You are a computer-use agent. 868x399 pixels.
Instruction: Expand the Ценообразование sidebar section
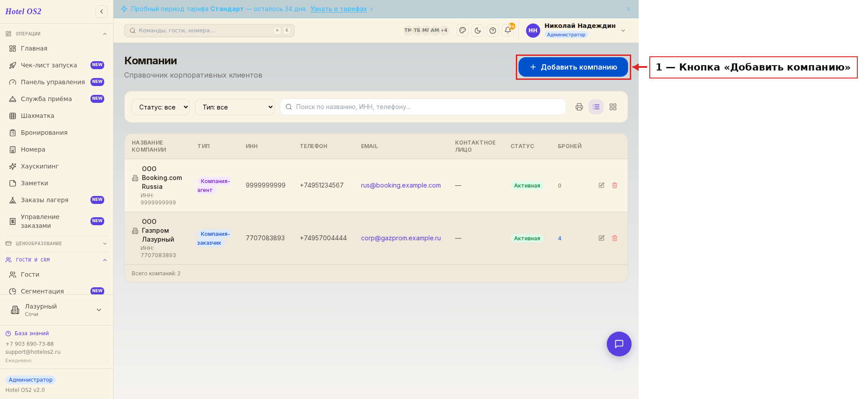coord(56,243)
